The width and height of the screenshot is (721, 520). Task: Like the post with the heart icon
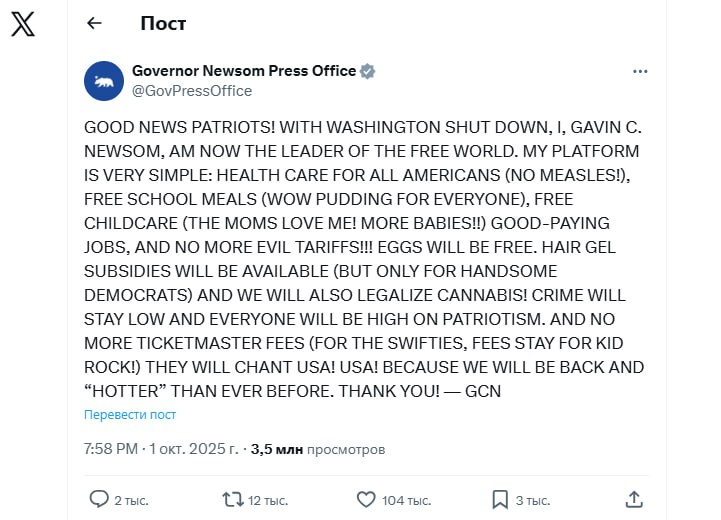click(x=366, y=498)
